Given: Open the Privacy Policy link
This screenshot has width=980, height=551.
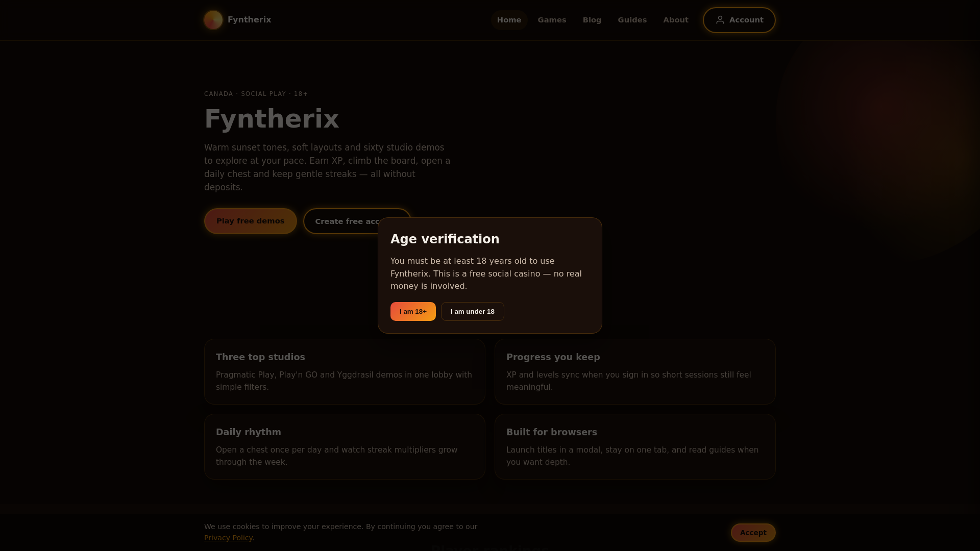Looking at the screenshot, I should coord(228,538).
